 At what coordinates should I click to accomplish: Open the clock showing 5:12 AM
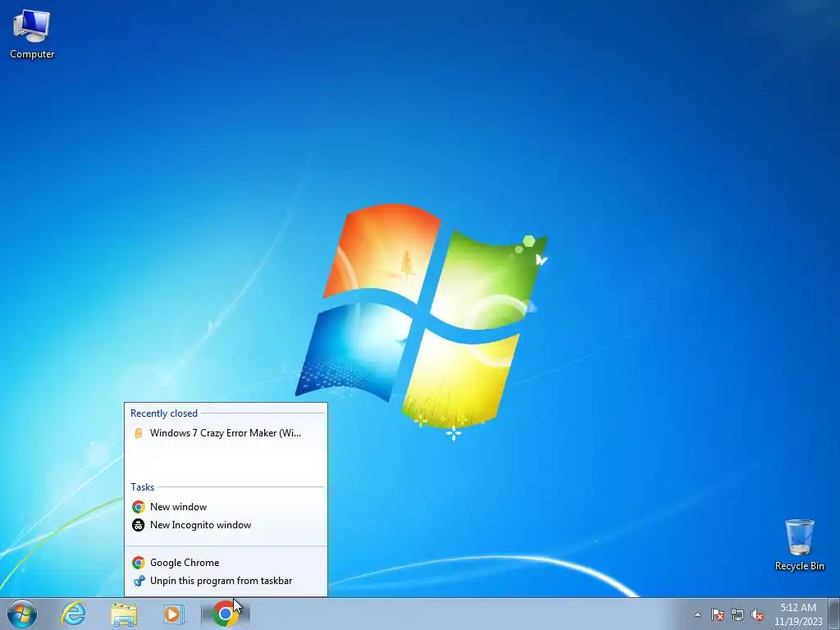tap(798, 614)
